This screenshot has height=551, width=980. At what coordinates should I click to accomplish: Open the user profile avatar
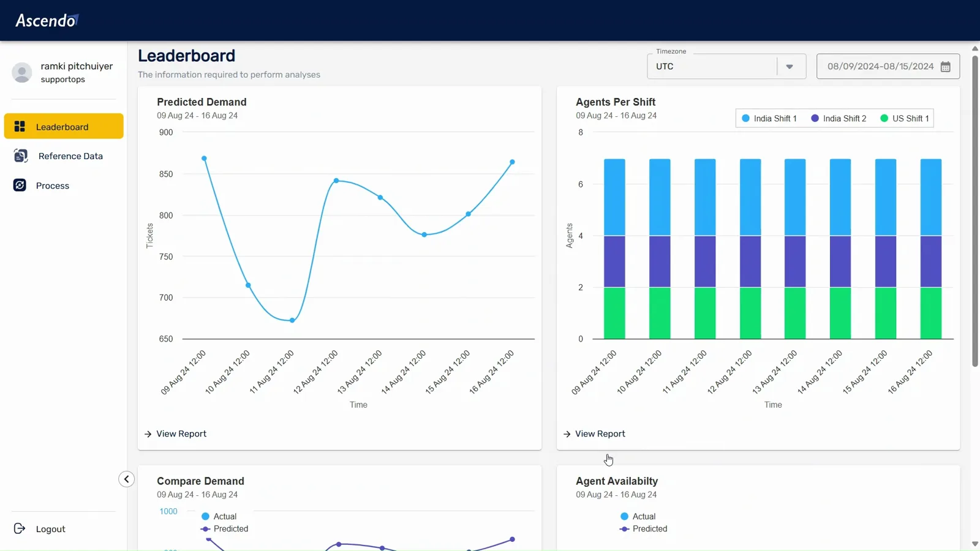tap(22, 72)
